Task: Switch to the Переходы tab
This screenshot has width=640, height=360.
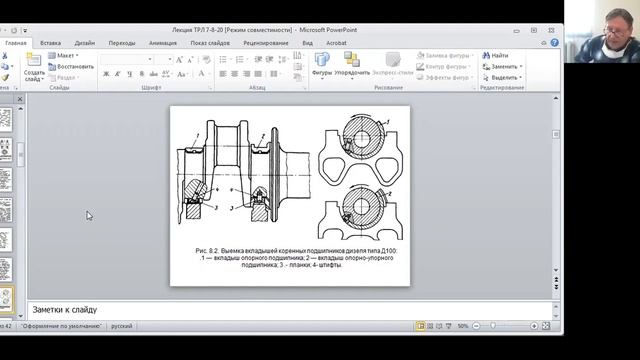Action: (x=122, y=43)
